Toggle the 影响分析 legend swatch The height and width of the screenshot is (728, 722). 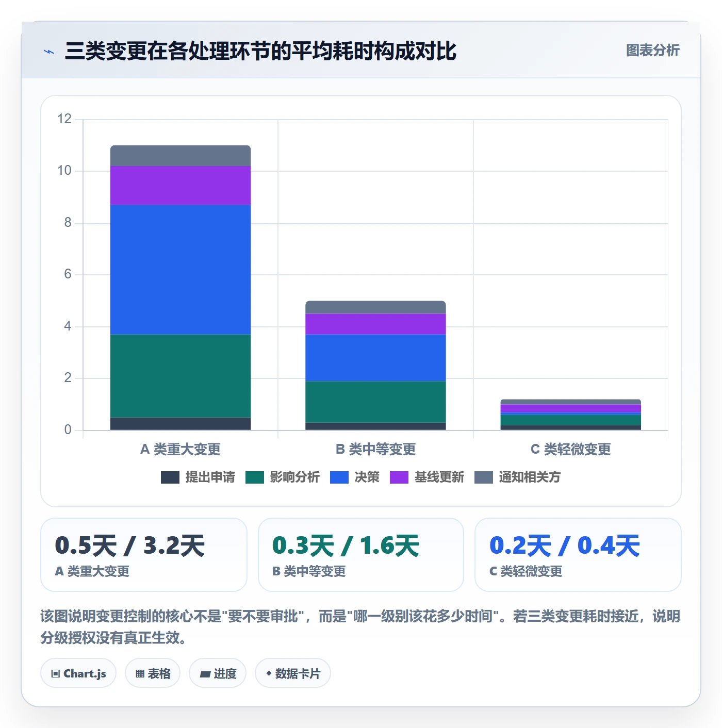(255, 477)
